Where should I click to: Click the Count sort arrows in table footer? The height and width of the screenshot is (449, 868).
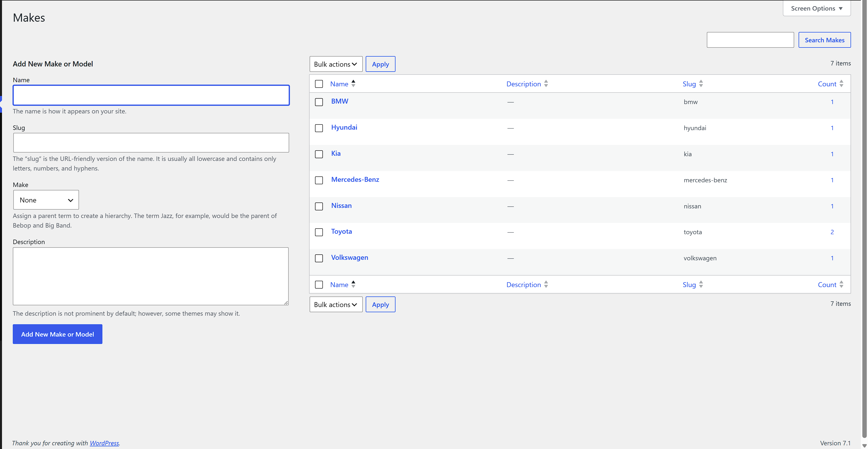point(841,284)
